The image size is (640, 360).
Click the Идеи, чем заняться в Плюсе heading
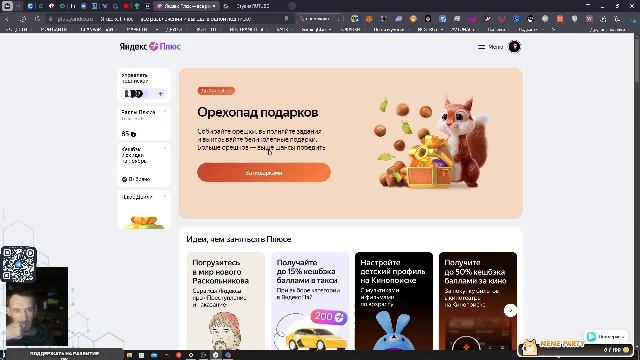click(x=239, y=239)
